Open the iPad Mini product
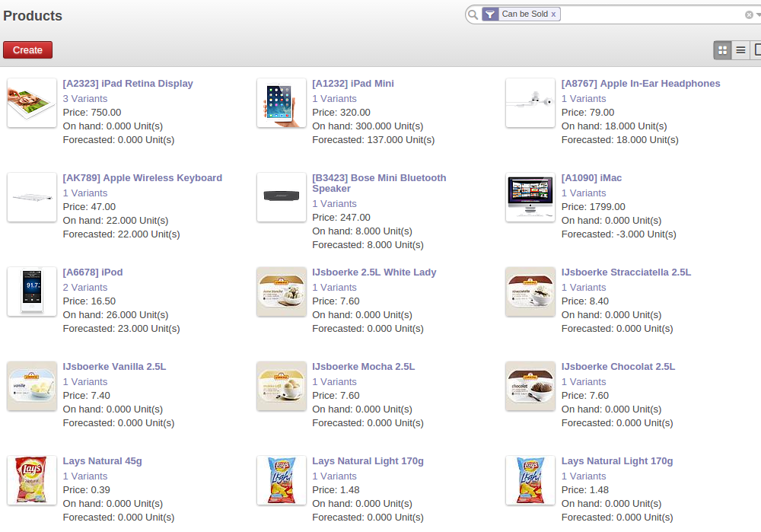761x532 pixels. (353, 84)
